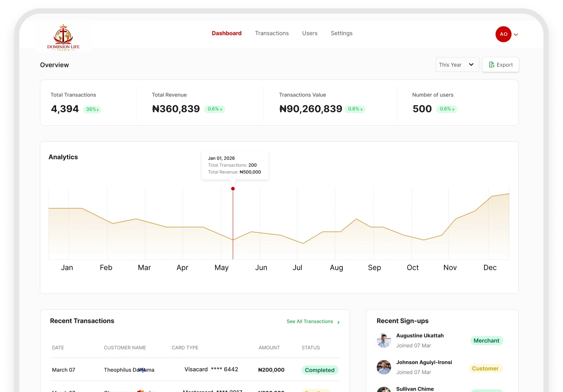Click the Dominion Life Church logo

click(x=63, y=37)
